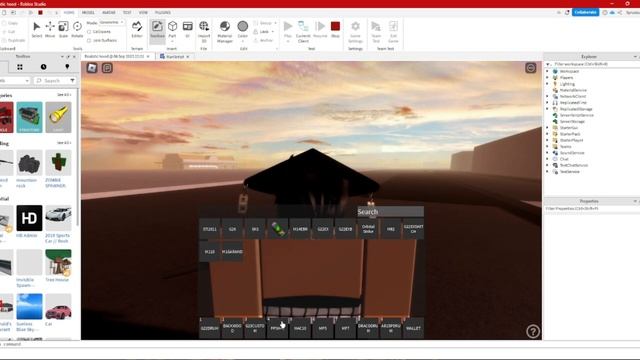Open the TEST ribbon tab
This screenshot has height=360, width=640.
coord(127,13)
